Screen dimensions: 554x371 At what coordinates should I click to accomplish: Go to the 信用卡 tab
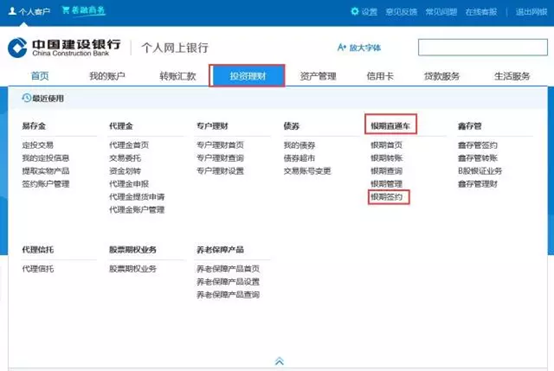(x=380, y=76)
